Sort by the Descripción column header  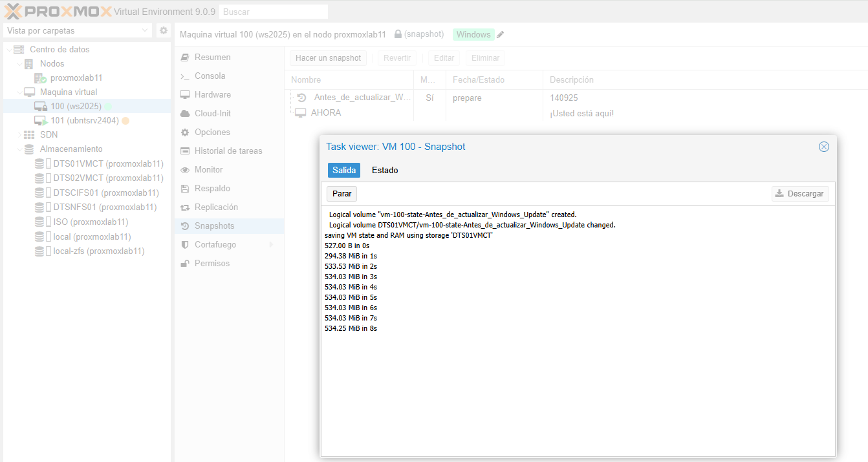click(705, 80)
